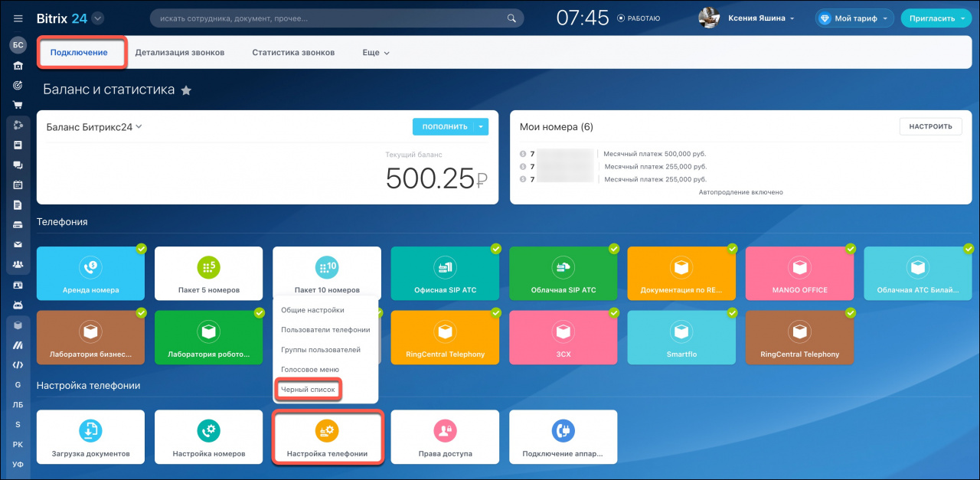980x480 pixels.
Task: Open the Облачная SIP АТС tile
Action: coord(563,273)
